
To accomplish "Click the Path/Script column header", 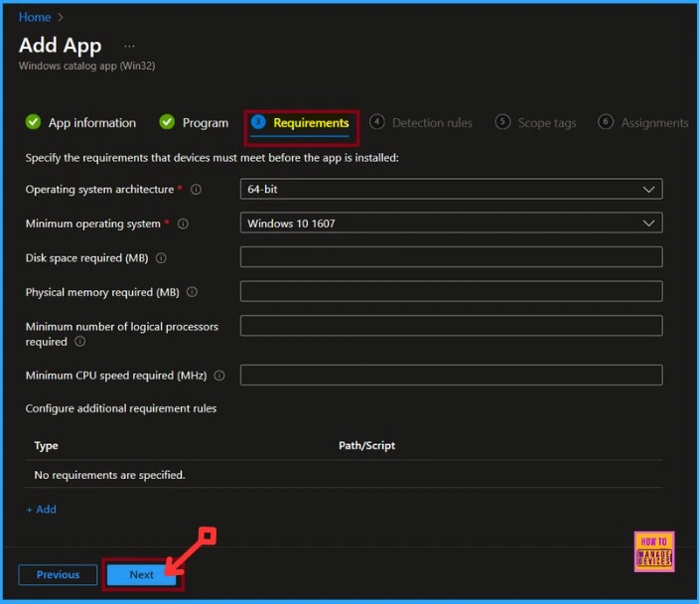I will [367, 446].
